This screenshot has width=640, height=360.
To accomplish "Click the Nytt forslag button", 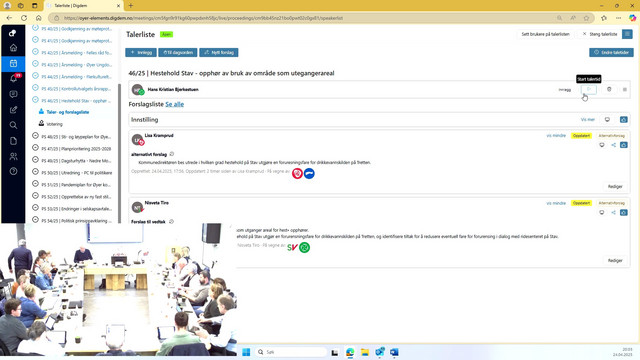I will [x=219, y=53].
